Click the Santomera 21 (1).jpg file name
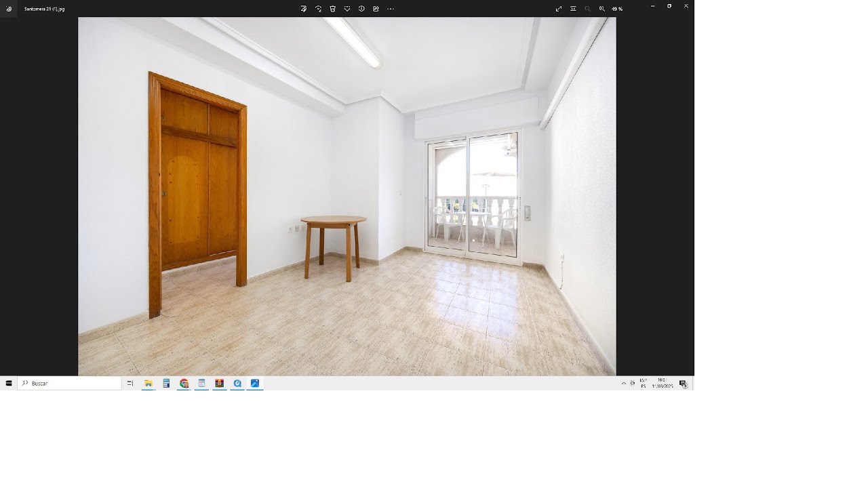 (x=44, y=9)
